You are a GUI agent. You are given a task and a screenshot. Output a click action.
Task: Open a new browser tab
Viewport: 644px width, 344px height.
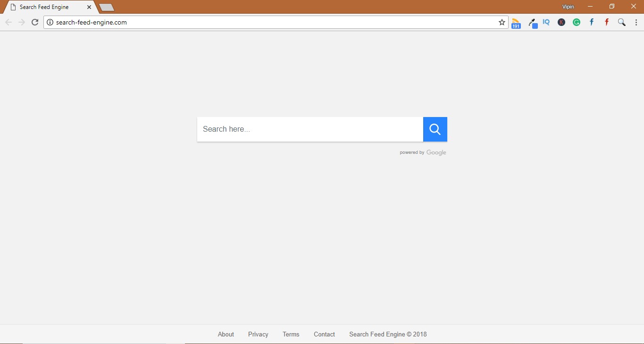pyautogui.click(x=106, y=8)
